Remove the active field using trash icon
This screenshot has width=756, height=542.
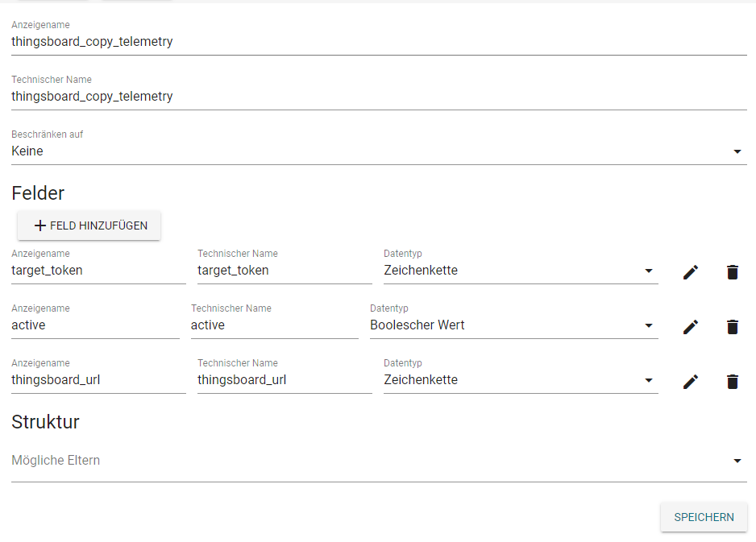(x=732, y=327)
